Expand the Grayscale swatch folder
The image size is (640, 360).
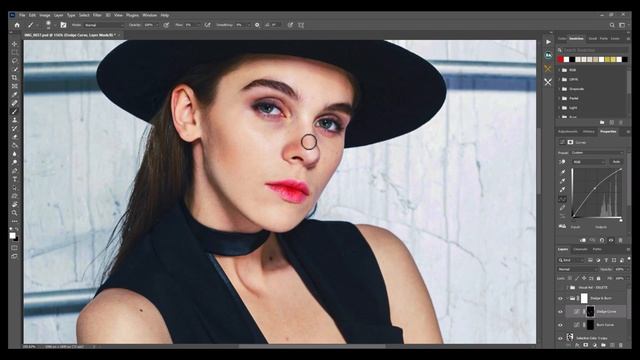(x=559, y=89)
